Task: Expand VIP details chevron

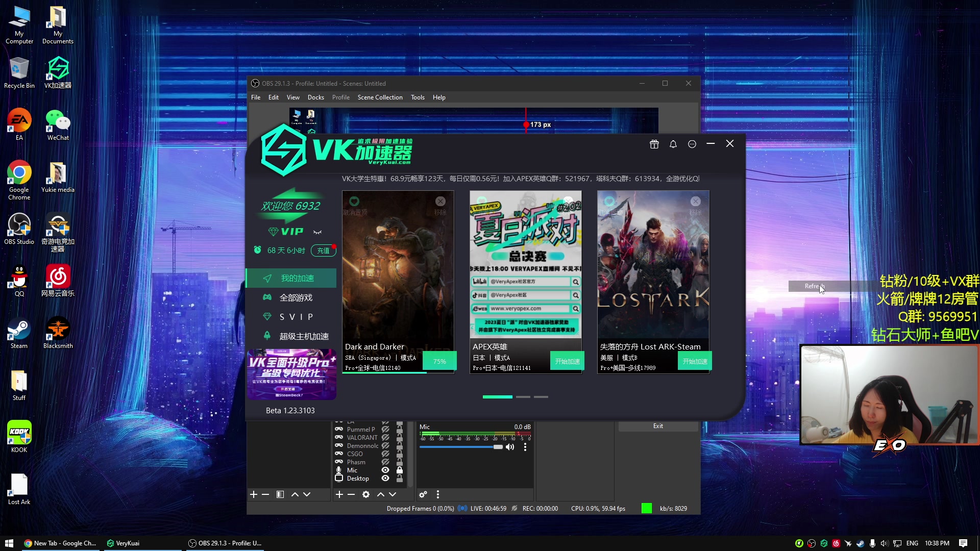Action: click(317, 233)
